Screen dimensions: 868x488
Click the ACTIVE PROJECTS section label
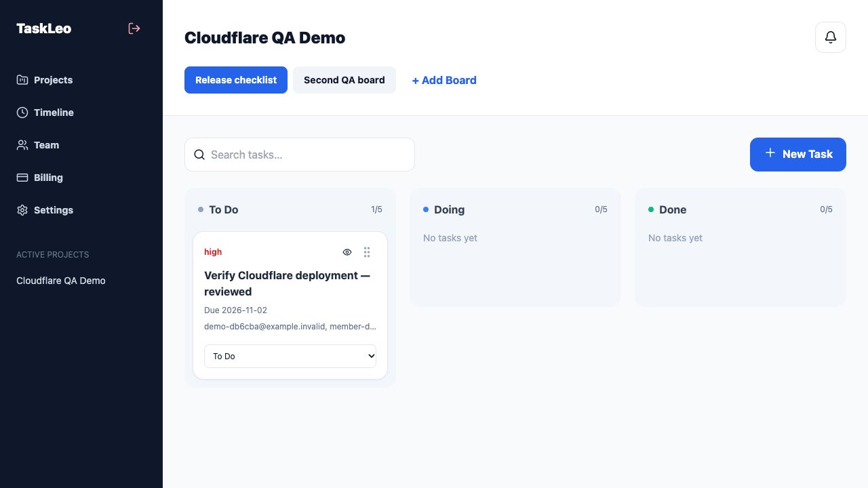53,255
